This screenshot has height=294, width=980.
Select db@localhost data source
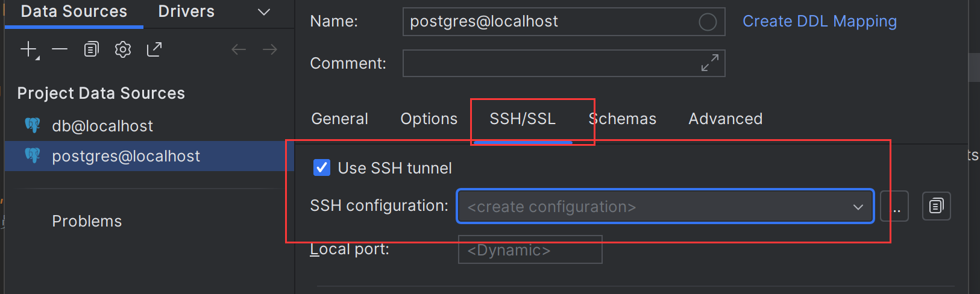pyautogui.click(x=102, y=126)
